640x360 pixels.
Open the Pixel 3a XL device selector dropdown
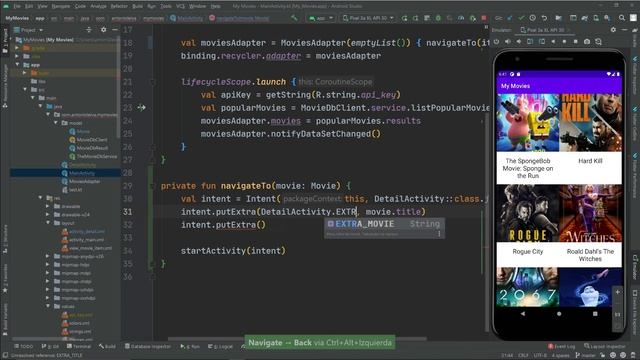point(368,18)
